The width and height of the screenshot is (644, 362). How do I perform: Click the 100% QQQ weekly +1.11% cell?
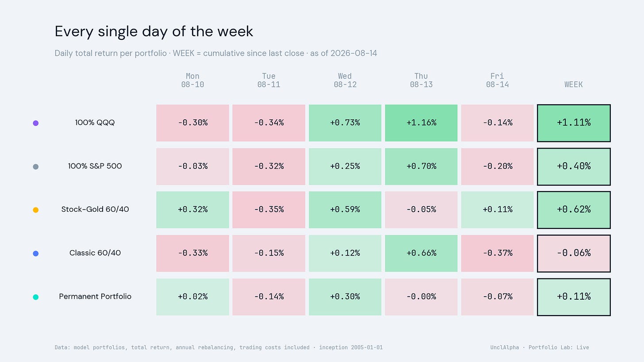point(574,123)
